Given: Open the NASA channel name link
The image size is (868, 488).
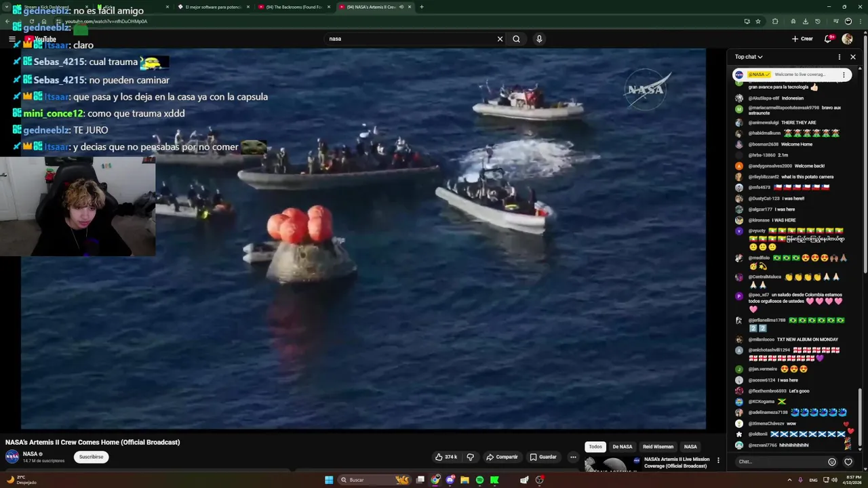Looking at the screenshot, I should 30,454.
